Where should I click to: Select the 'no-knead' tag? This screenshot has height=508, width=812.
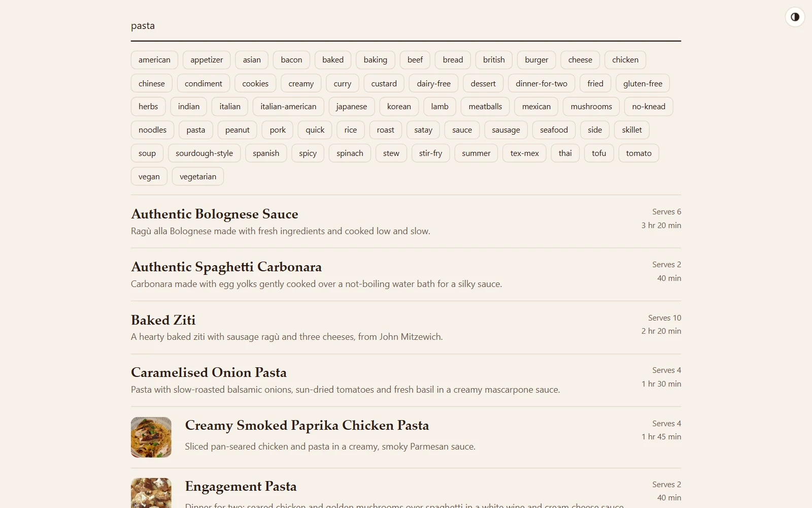click(x=649, y=107)
